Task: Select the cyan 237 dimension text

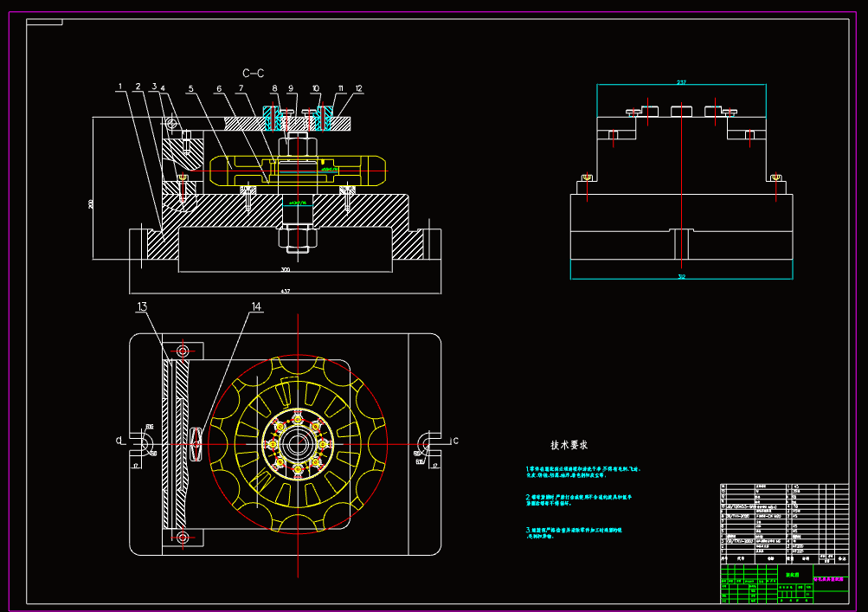Action: (x=681, y=82)
